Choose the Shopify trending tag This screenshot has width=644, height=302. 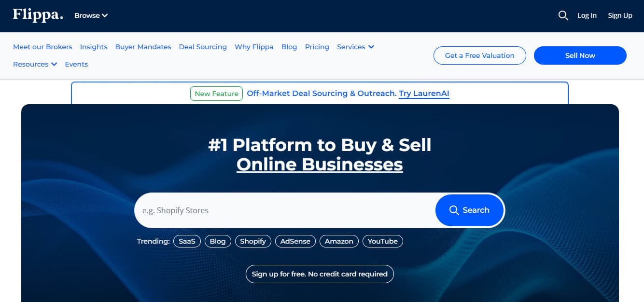(253, 241)
